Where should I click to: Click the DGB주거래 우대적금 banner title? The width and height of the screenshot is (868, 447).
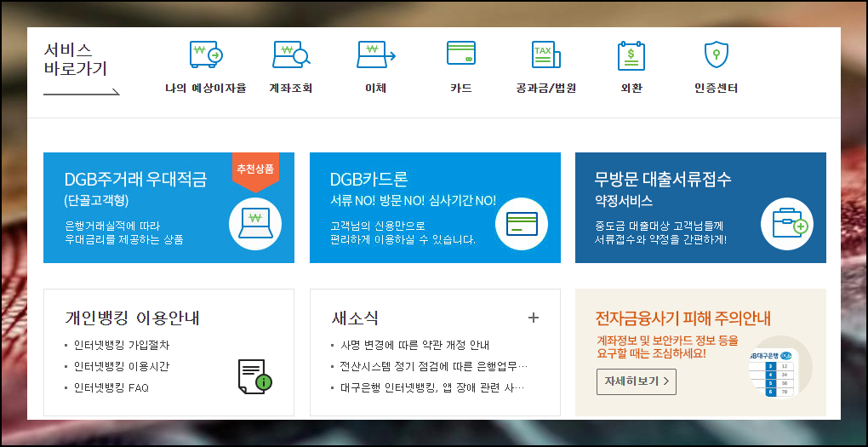tap(135, 180)
